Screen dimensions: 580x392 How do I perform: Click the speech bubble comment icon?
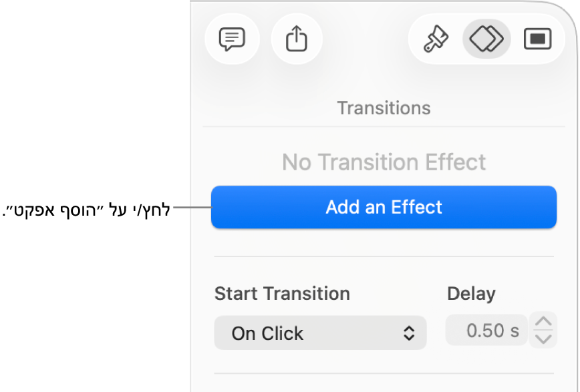click(232, 39)
